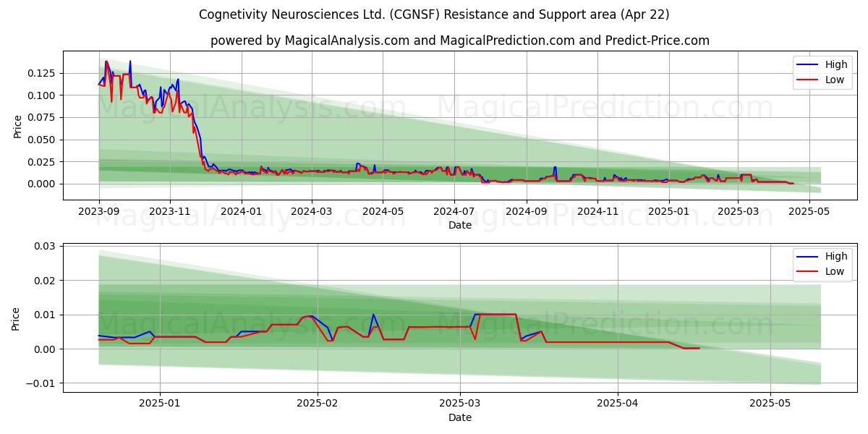Click the '0.02' price tick on lower chart

point(46,281)
